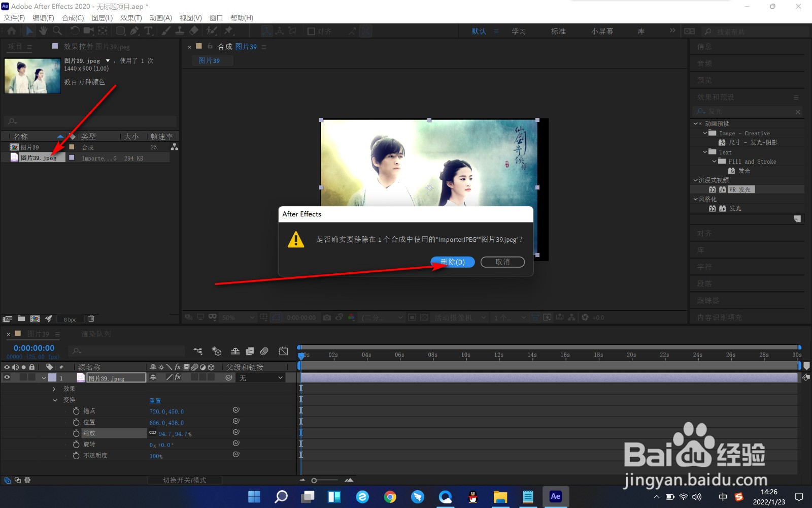Select the Rectangle shape tool
Image resolution: width=812 pixels, height=508 pixels.
click(x=120, y=31)
